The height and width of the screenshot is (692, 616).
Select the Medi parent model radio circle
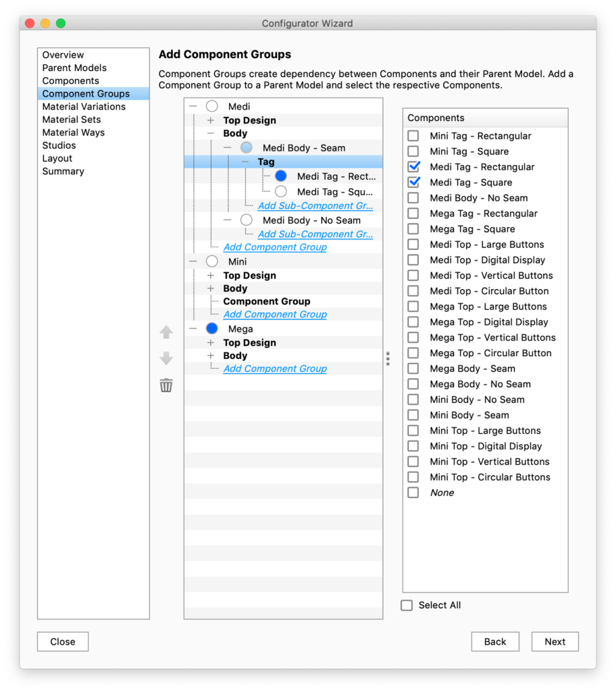[x=212, y=107]
